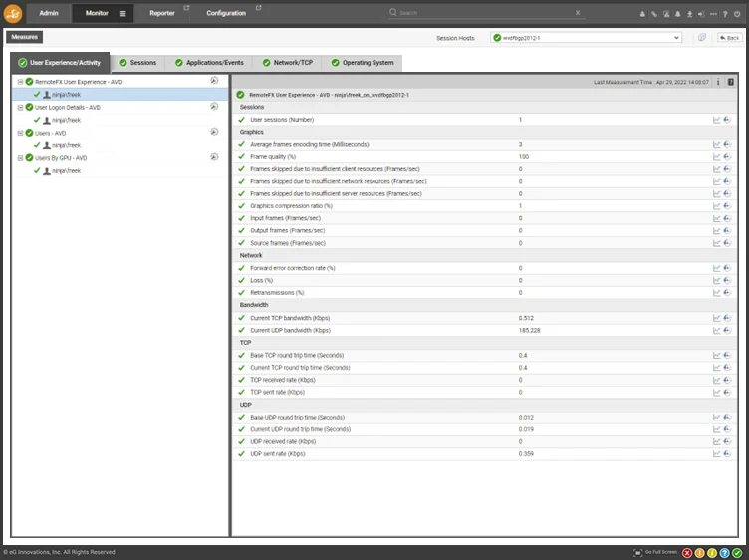This screenshot has width=749, height=560.
Task: Open graph for Input frames (Frames/sec)
Action: [716, 218]
